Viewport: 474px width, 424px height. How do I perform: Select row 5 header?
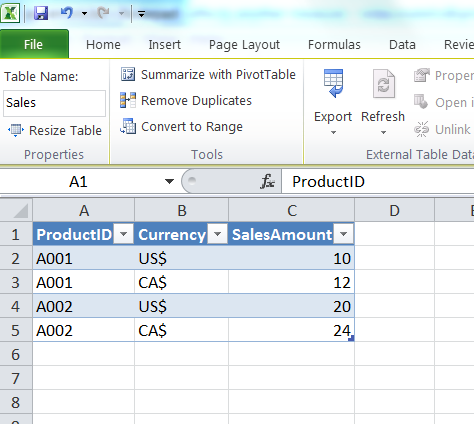[16, 330]
